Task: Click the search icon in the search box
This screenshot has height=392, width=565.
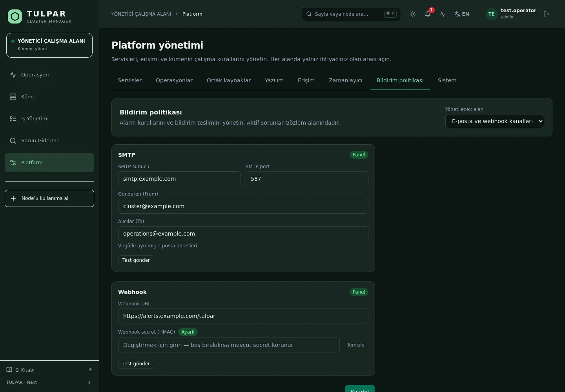Action: point(309,14)
